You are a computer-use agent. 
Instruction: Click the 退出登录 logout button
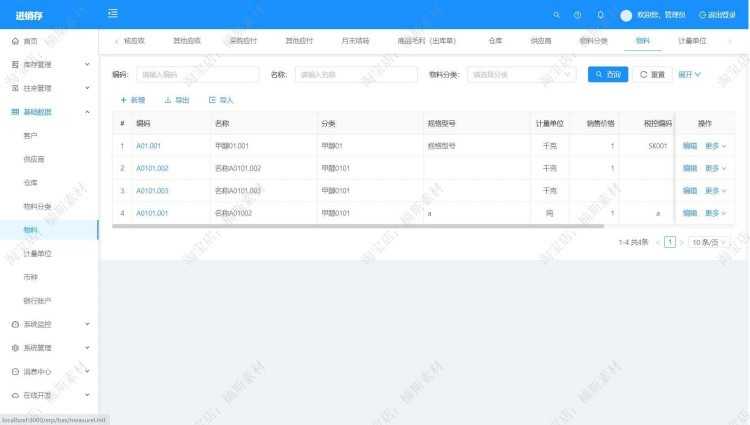coord(717,15)
